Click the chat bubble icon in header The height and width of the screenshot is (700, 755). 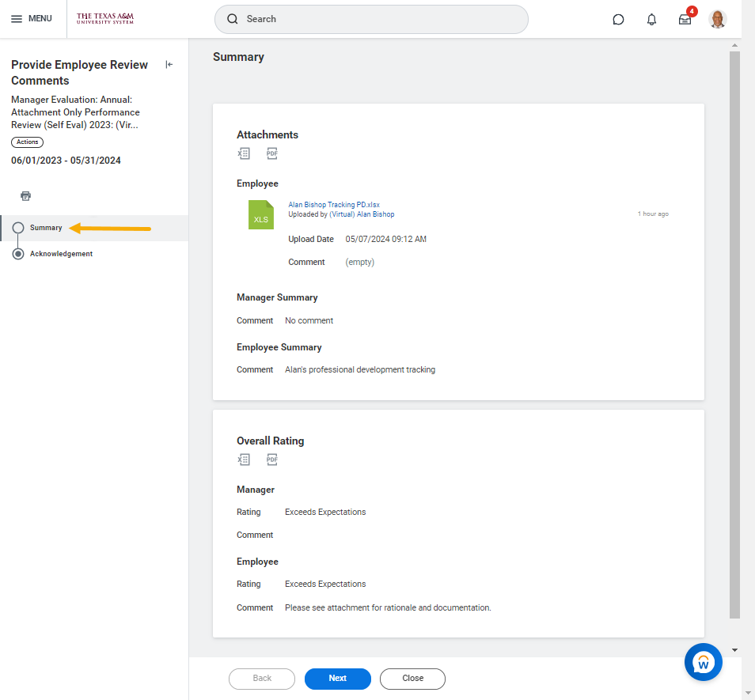(618, 20)
